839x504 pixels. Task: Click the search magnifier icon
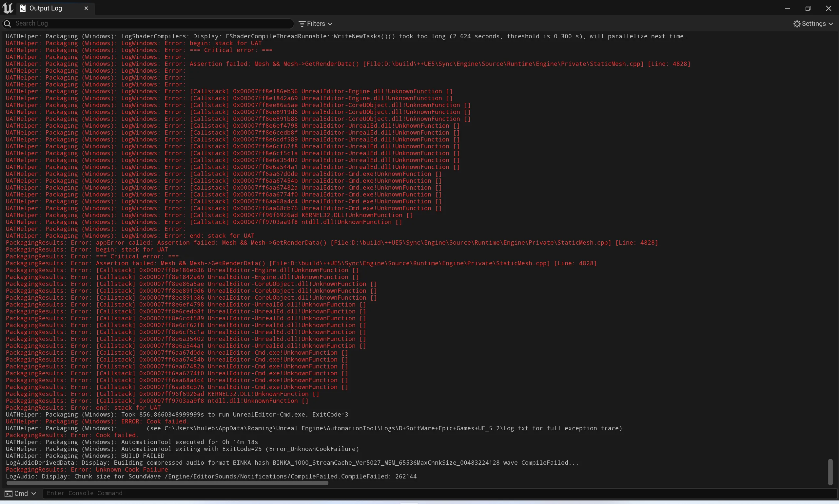(x=8, y=24)
